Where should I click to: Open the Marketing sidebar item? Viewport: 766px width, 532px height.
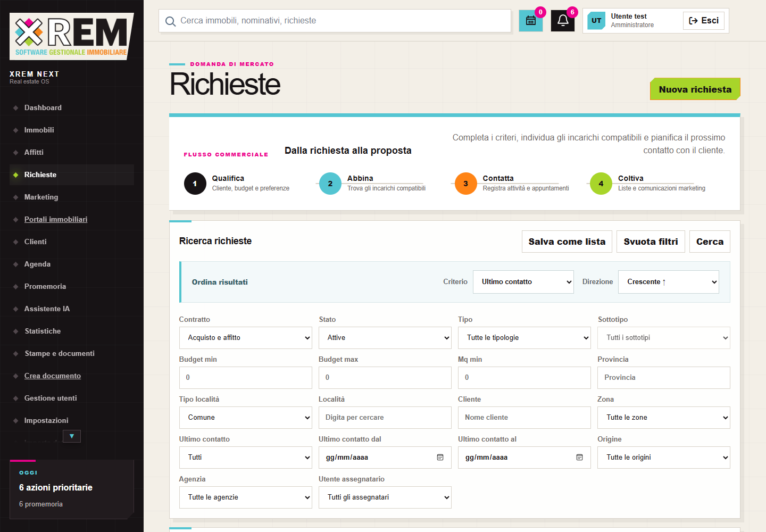tap(72, 197)
